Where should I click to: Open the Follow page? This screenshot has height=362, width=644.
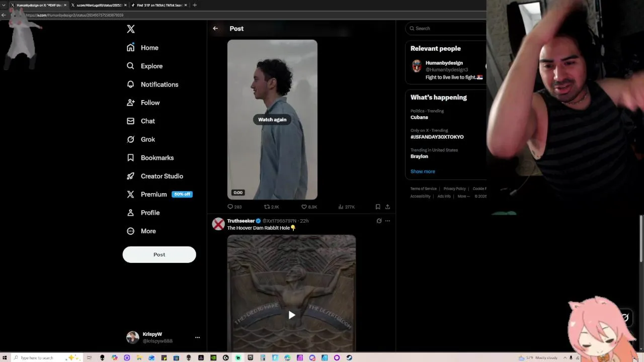tap(143, 103)
